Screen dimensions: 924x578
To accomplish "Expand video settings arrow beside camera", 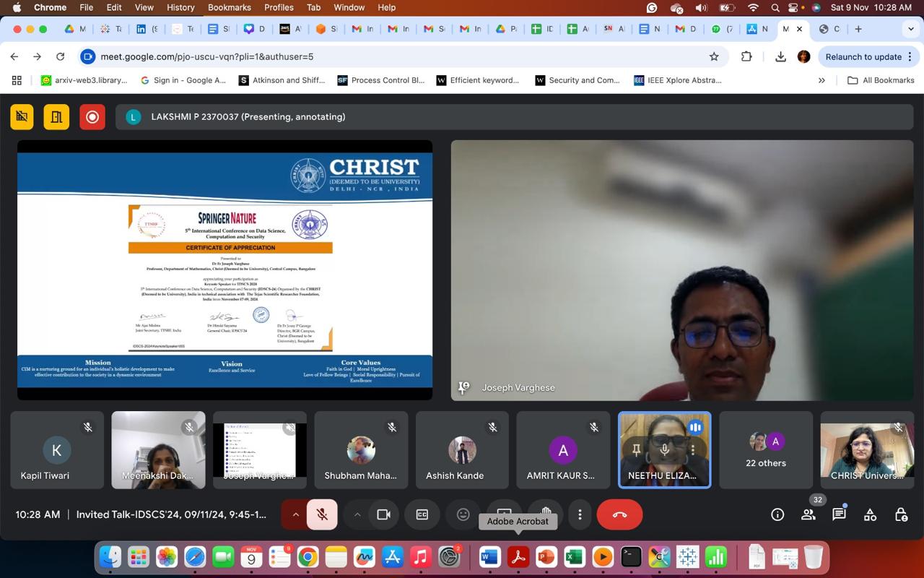I will 357,514.
